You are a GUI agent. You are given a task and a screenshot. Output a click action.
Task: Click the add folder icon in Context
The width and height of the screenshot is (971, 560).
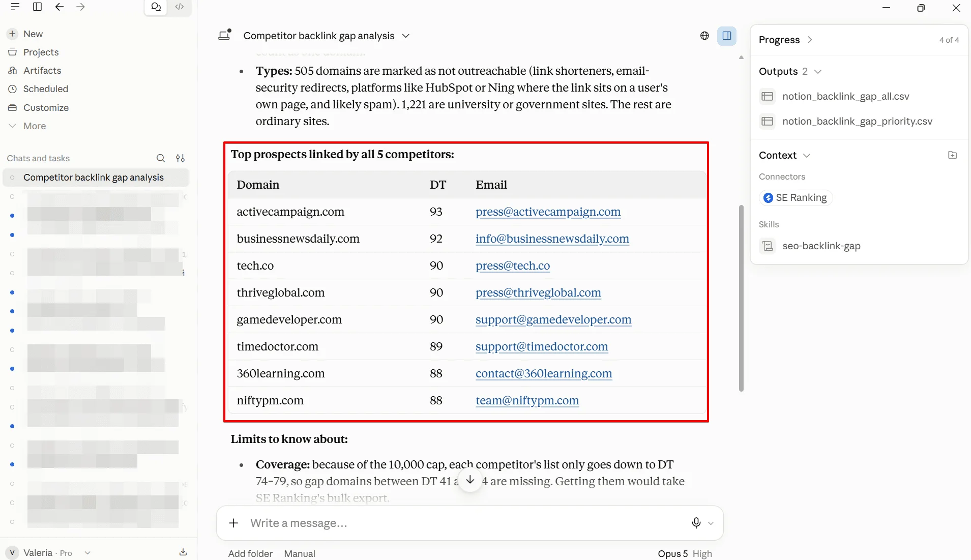[x=953, y=155]
